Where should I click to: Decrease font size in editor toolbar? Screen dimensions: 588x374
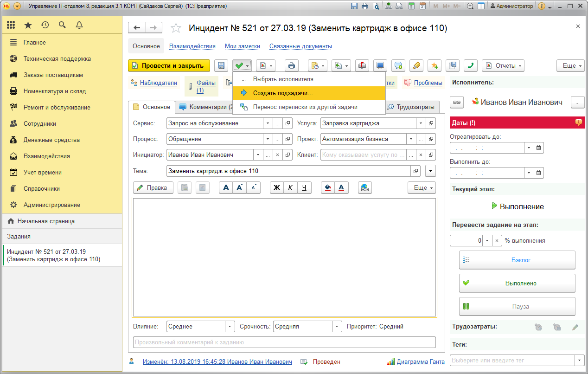pyautogui.click(x=254, y=187)
